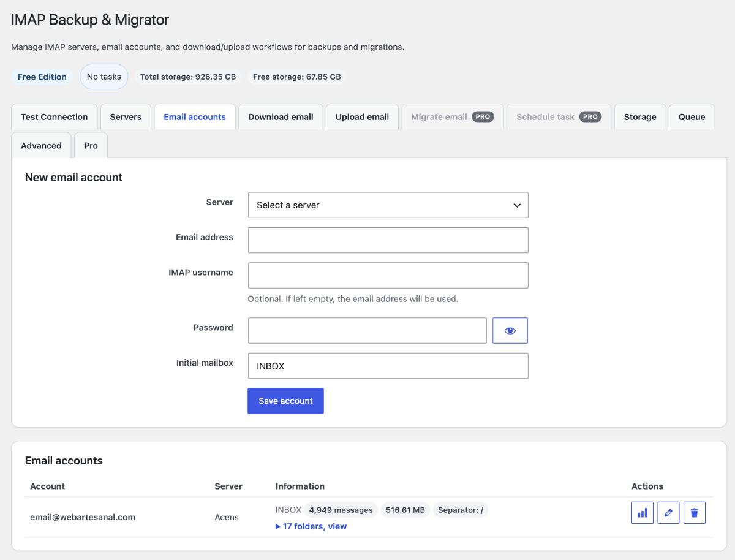Click the Information column header
Viewport: 735px width, 560px height.
pos(300,486)
